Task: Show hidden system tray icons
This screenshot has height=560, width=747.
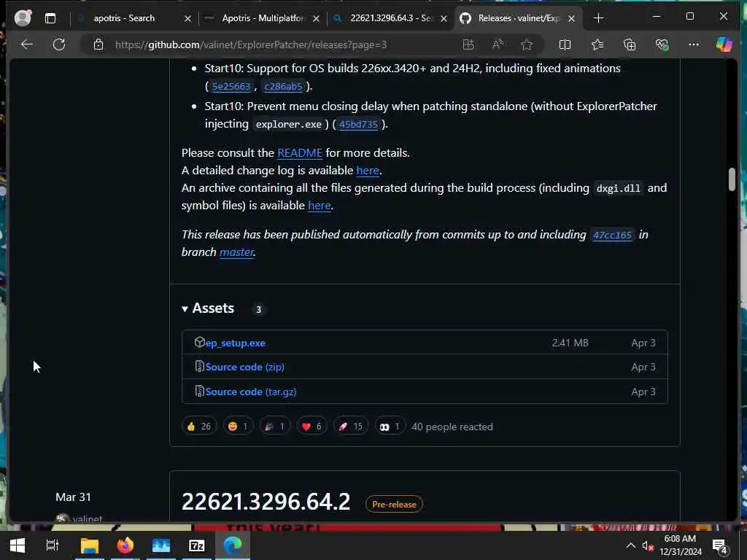Action: tap(630, 545)
